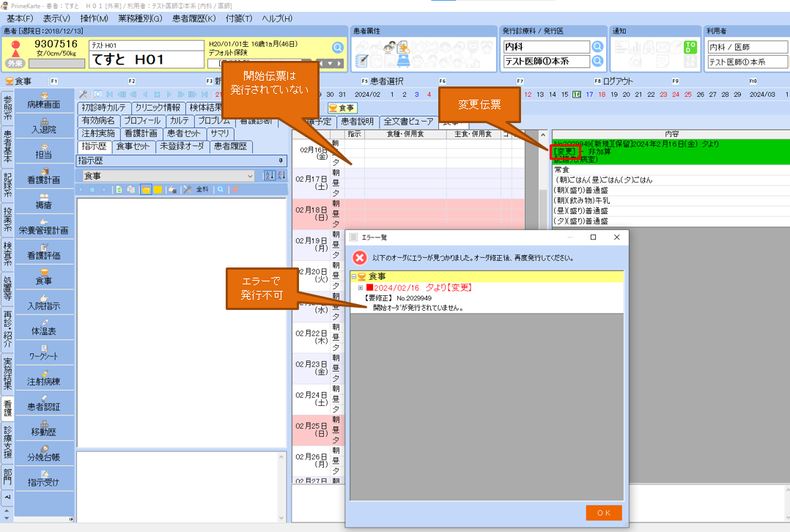
Task: Select the 検査系 vertical tab
Action: pos(7,254)
